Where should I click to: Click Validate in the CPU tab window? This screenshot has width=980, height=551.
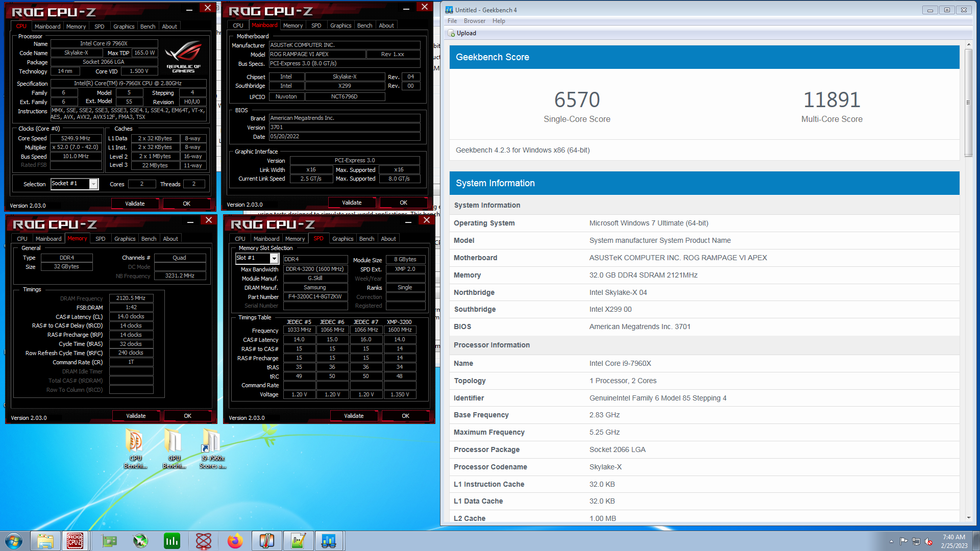135,204
